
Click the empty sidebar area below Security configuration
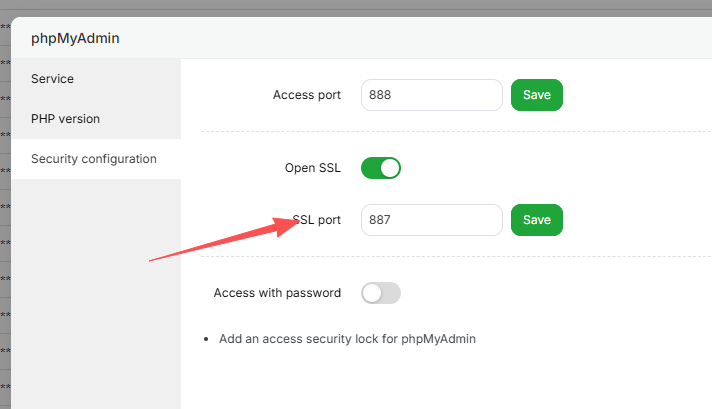96,290
